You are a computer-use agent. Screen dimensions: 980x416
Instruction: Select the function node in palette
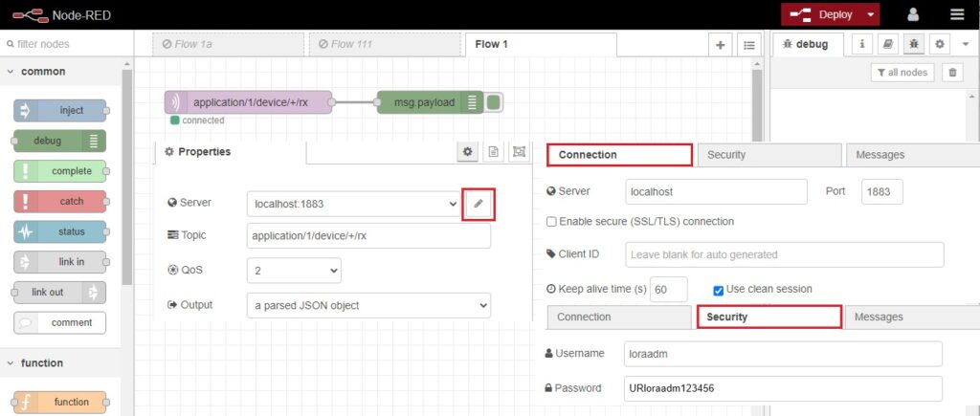60,402
